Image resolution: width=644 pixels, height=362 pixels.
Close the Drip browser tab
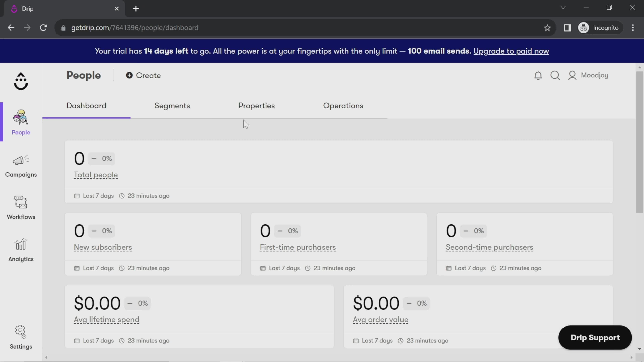click(x=117, y=9)
